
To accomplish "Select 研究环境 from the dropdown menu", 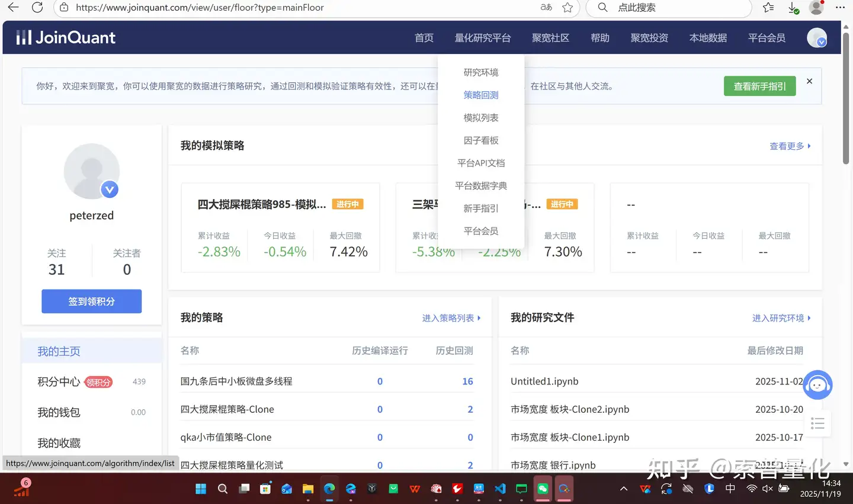I will tap(481, 72).
